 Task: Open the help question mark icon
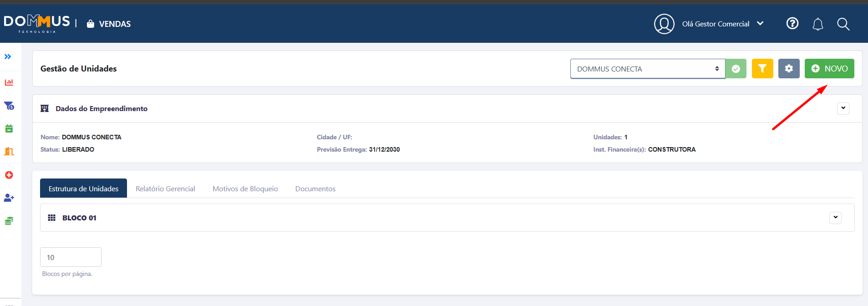click(792, 24)
